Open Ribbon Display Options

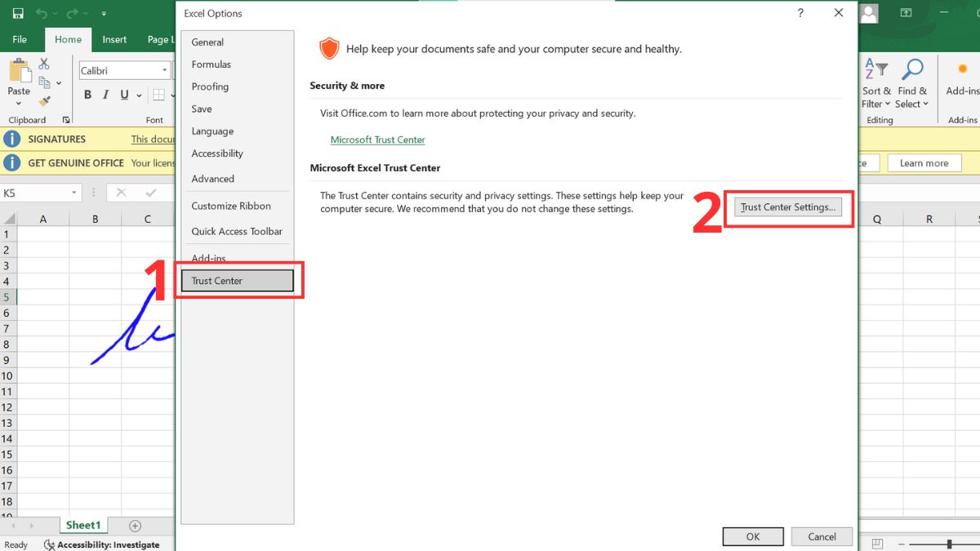pos(906,13)
